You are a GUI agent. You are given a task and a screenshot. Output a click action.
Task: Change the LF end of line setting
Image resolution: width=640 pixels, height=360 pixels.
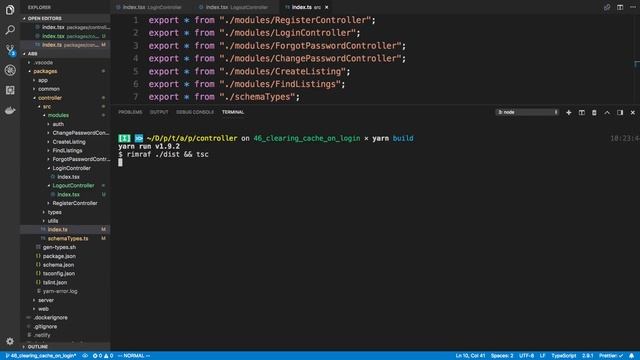tap(542, 356)
